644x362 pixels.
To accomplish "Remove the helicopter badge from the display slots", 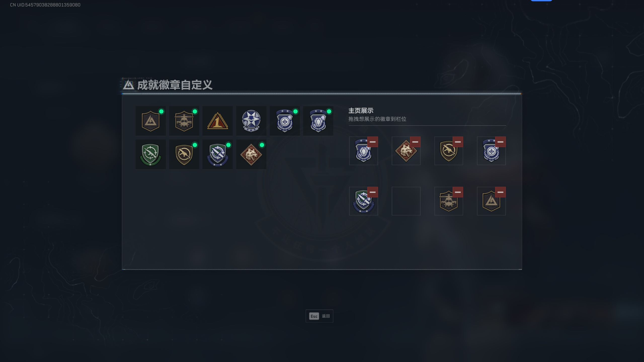I will tap(458, 192).
